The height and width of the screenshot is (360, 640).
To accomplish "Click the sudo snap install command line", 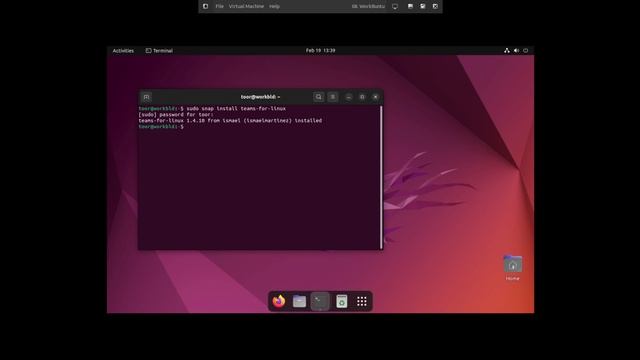I will [212, 109].
